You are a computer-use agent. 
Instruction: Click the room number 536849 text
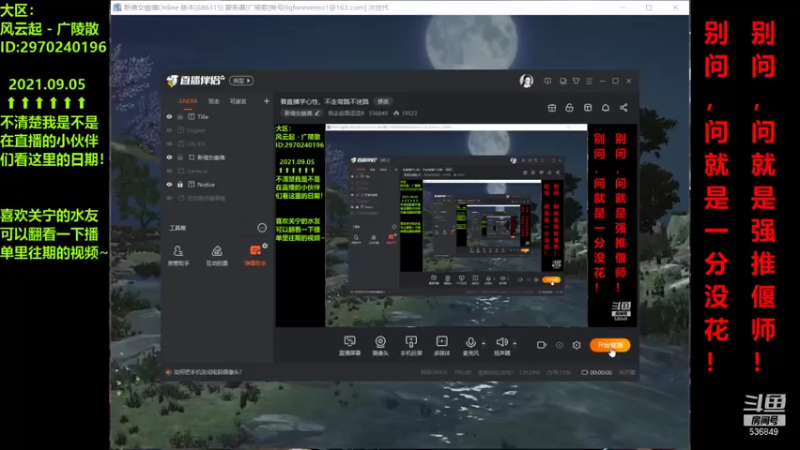(x=378, y=113)
